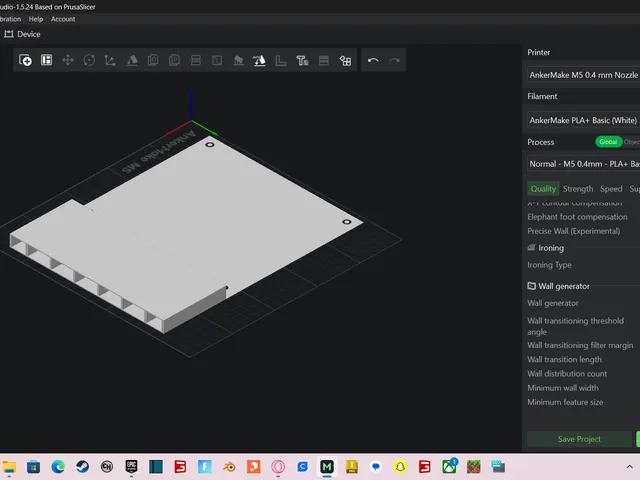This screenshot has width=640, height=480.
Task: Open Minecraft from the taskbar
Action: point(473,466)
